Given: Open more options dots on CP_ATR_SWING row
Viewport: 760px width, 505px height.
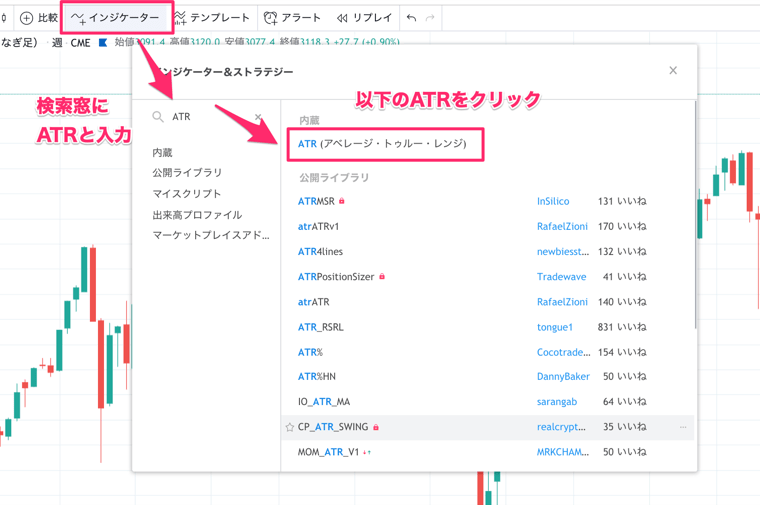Looking at the screenshot, I should coord(683,427).
